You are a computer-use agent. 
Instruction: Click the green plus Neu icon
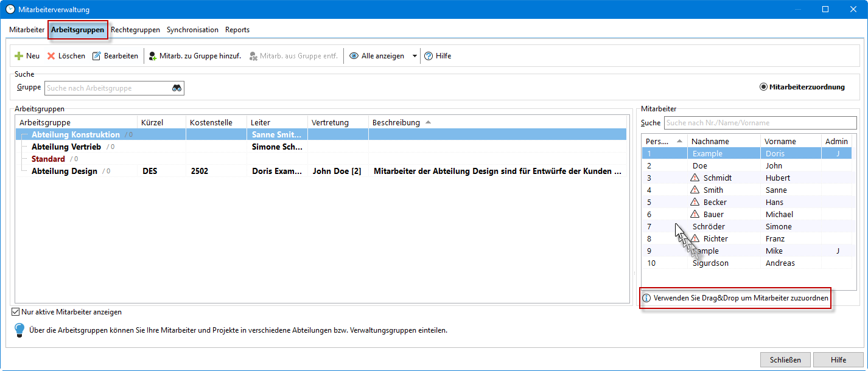tap(18, 55)
